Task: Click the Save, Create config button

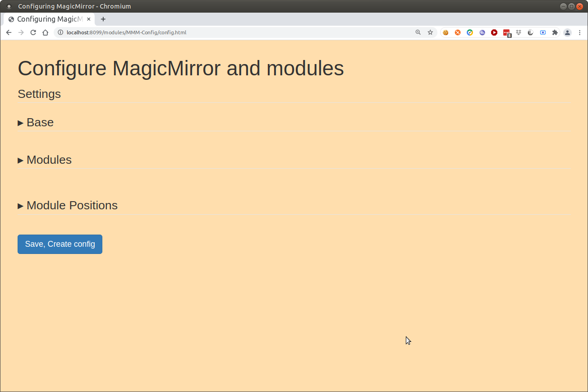Action: point(60,244)
